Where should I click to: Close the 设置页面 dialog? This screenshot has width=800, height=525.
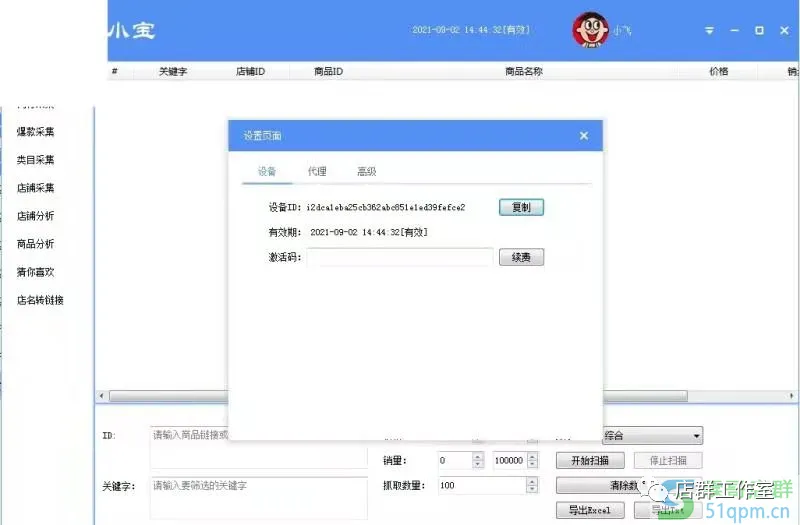(584, 136)
